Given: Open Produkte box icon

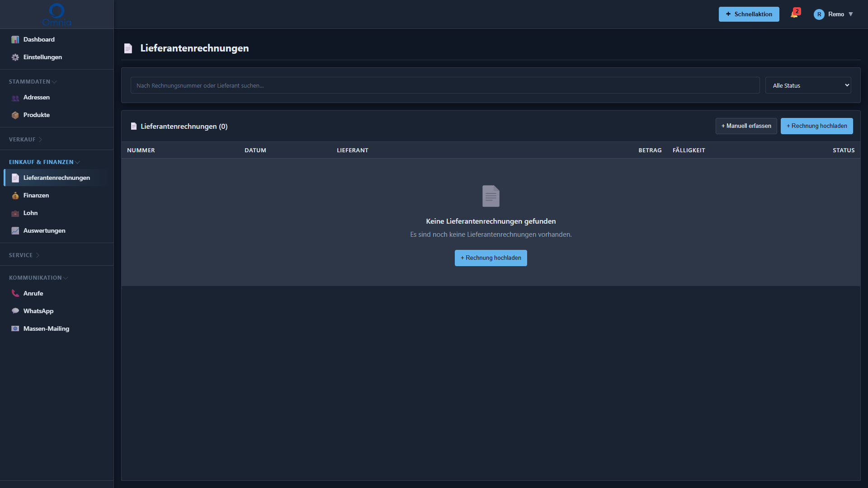Looking at the screenshot, I should pos(15,115).
